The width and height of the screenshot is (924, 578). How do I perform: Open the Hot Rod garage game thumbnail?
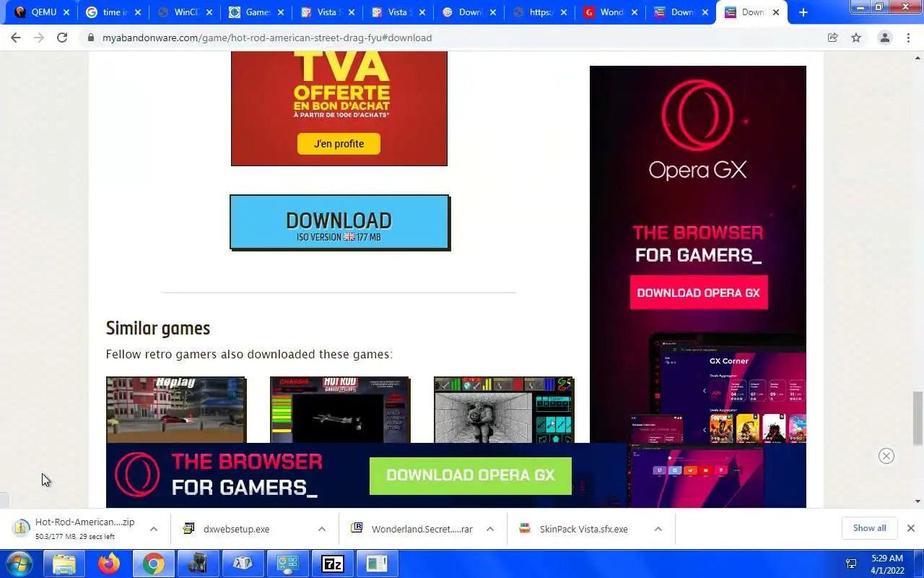tap(340, 409)
